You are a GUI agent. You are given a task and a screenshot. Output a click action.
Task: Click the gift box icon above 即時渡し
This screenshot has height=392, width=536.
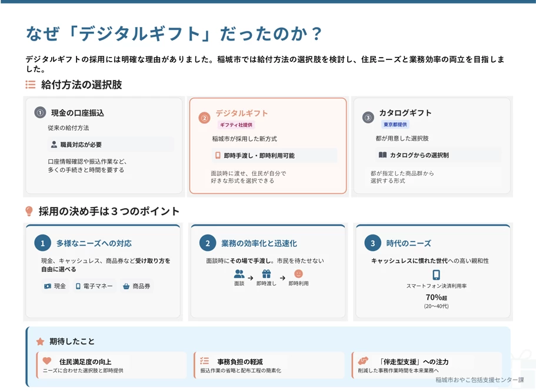click(267, 274)
